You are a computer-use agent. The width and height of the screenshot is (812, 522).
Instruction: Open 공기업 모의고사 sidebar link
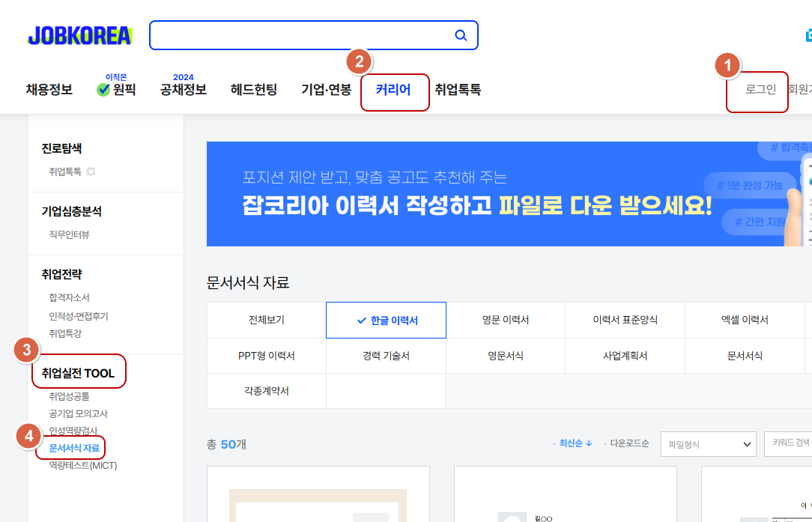pyautogui.click(x=78, y=413)
